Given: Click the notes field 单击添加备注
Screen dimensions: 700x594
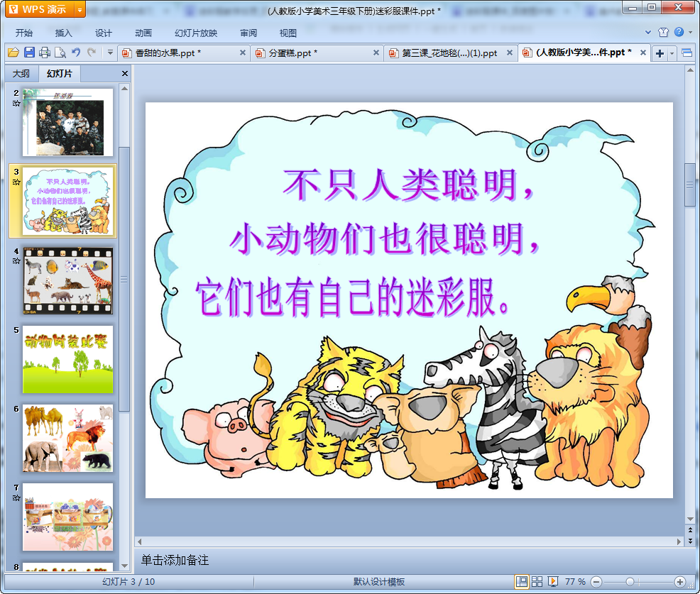Looking at the screenshot, I should coord(409,560).
